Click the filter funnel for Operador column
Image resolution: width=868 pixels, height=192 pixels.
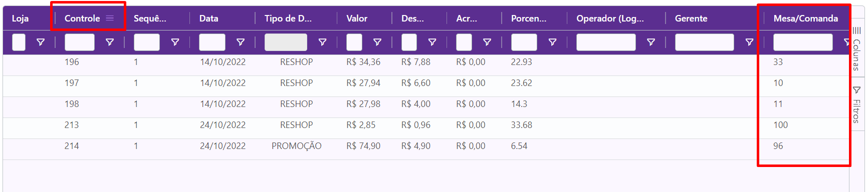pos(650,42)
